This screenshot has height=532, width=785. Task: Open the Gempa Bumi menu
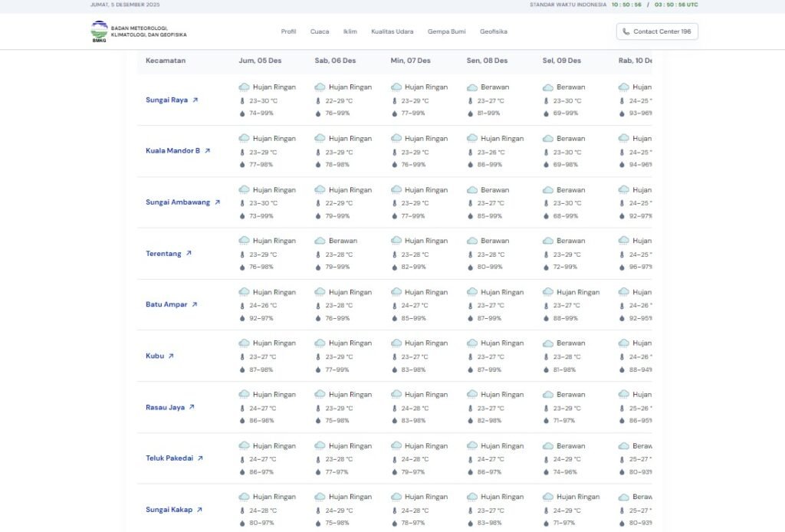tap(446, 31)
